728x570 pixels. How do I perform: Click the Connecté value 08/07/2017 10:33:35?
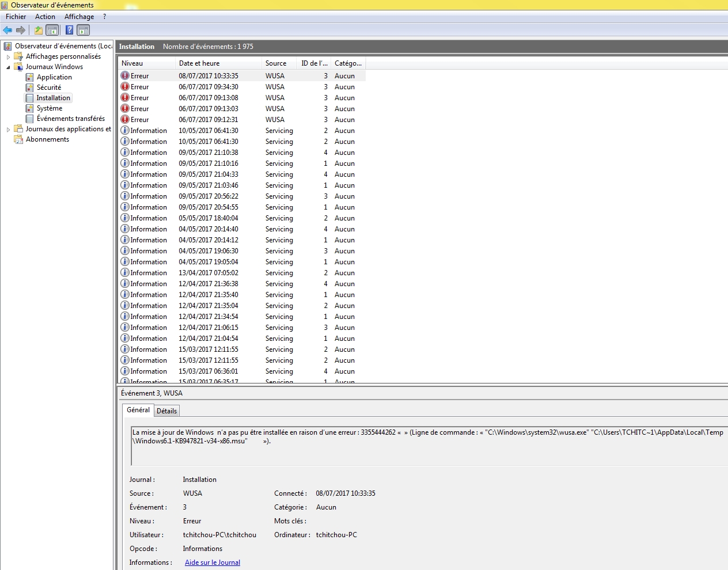coord(346,493)
